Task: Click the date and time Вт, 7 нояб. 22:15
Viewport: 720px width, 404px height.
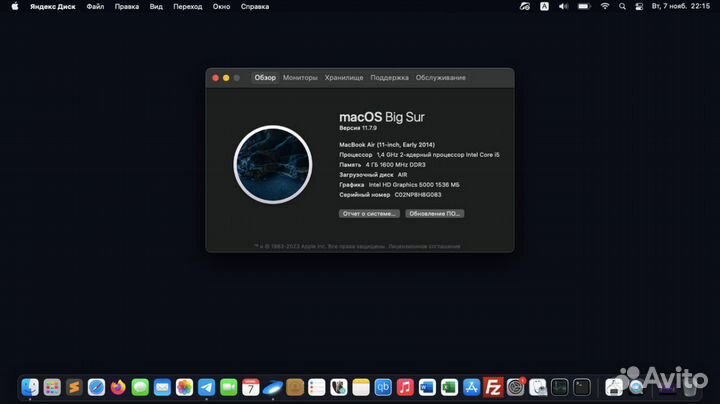Action: 681,6
